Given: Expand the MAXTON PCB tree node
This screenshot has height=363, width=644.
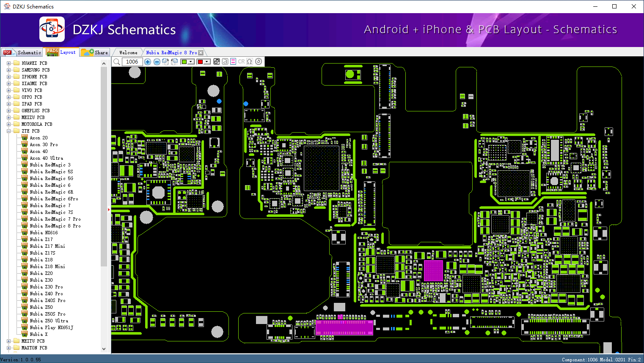Looking at the screenshot, I should coord(8,348).
